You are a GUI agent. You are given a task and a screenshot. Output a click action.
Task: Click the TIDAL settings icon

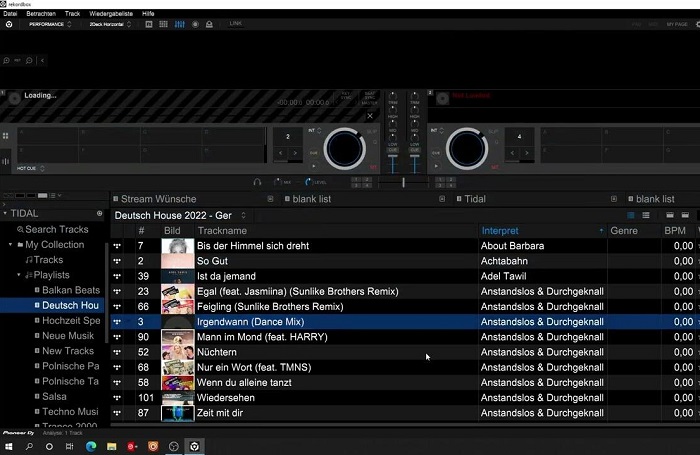(100, 213)
